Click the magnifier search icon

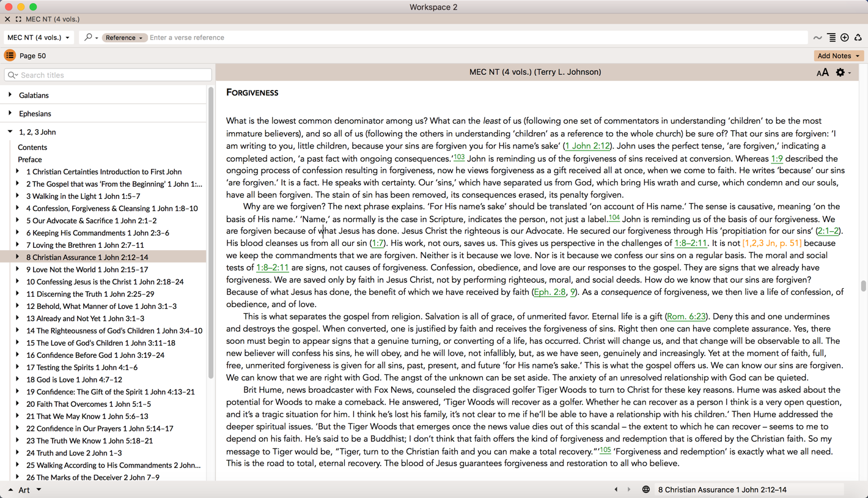(x=88, y=37)
